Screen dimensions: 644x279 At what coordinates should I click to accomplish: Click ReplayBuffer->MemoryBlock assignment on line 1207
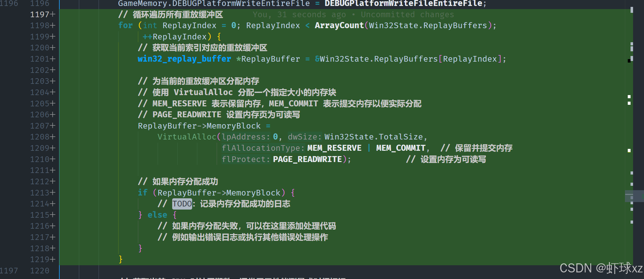tap(199, 126)
